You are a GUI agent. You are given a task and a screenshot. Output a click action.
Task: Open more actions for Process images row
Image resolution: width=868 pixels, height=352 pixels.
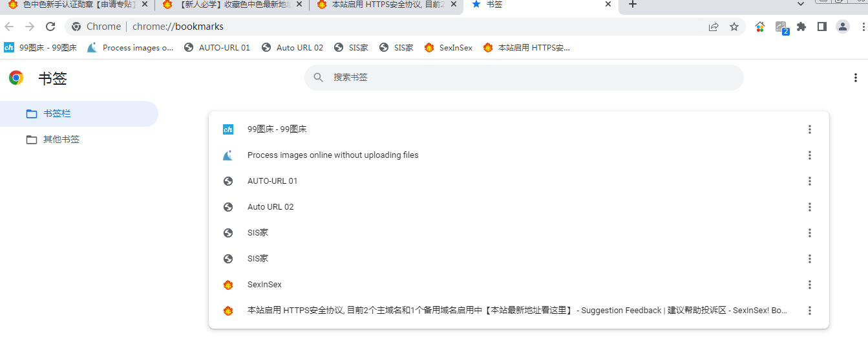[x=810, y=155]
